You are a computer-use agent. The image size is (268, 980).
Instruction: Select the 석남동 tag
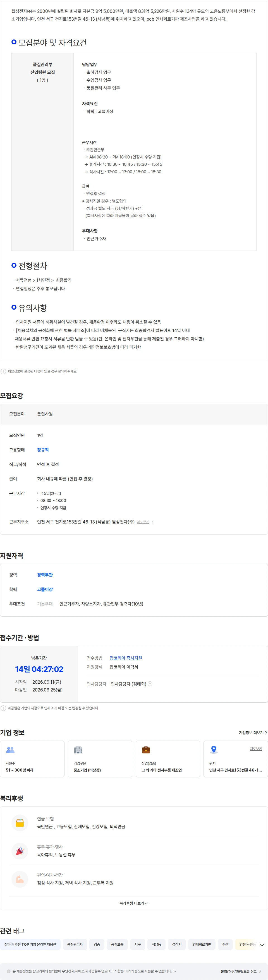point(156,944)
